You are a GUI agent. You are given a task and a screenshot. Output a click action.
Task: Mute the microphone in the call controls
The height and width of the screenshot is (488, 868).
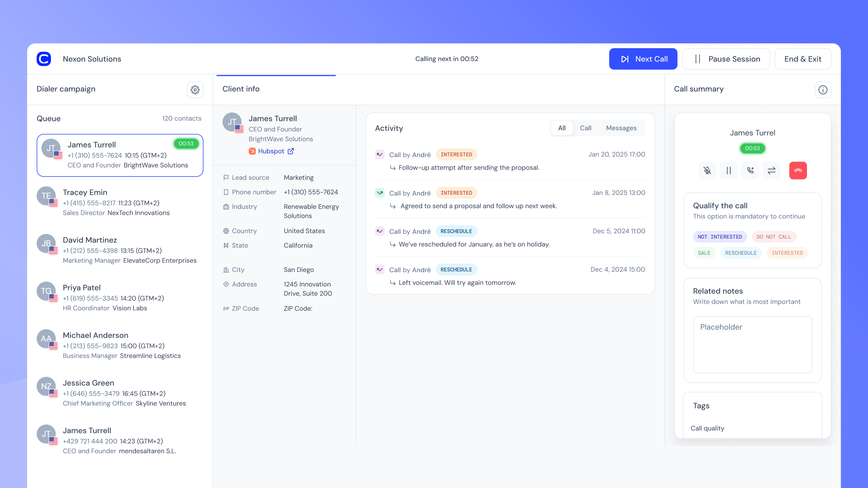[x=707, y=171]
